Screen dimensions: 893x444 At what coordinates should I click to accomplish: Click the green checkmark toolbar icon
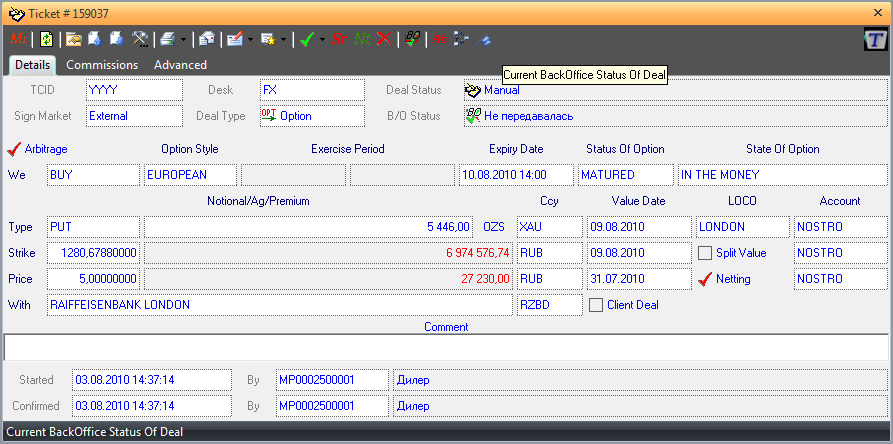[307, 39]
